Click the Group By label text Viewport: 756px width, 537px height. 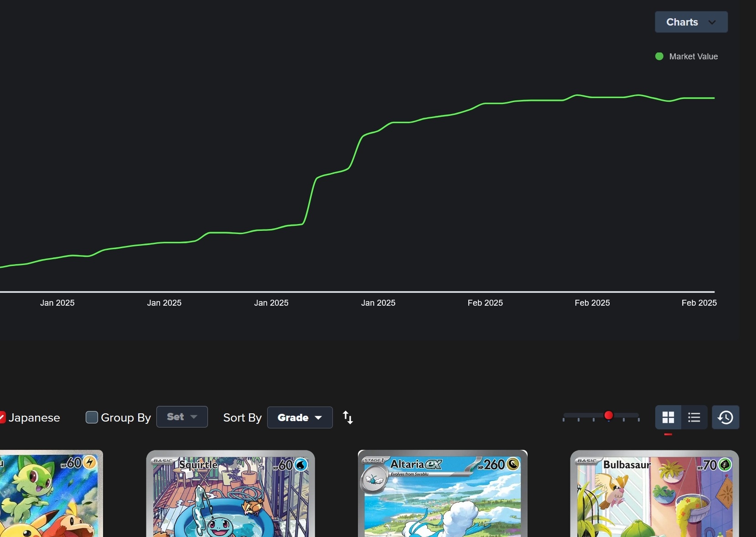[126, 417]
